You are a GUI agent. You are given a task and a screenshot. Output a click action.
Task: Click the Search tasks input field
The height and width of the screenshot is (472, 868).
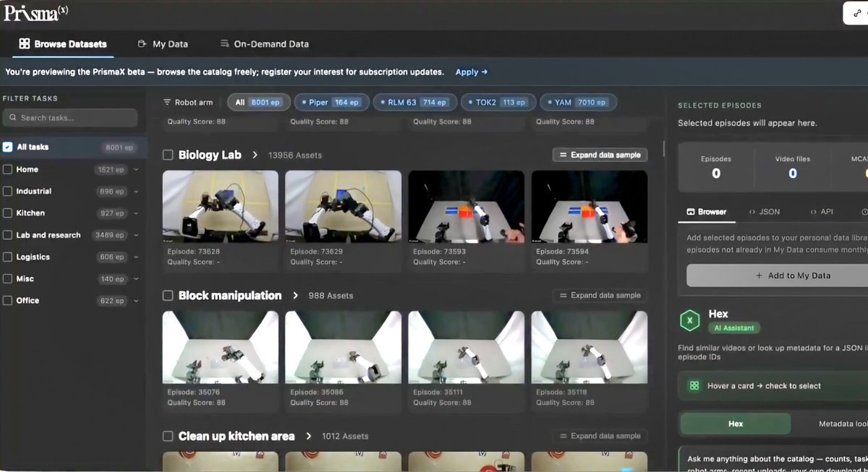pos(70,118)
